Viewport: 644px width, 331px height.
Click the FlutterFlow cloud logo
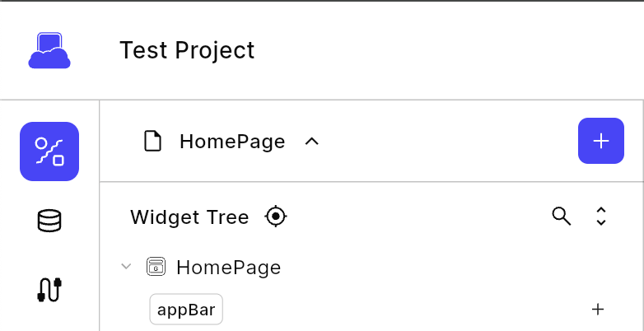pyautogui.click(x=49, y=50)
